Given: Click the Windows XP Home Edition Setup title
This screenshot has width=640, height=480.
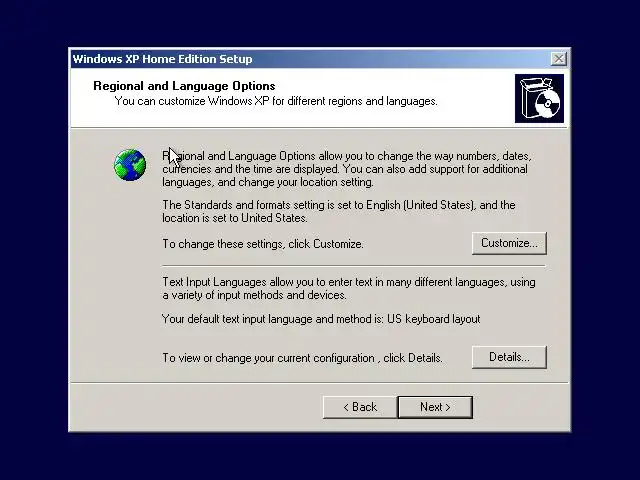Looking at the screenshot, I should click(x=162, y=59).
